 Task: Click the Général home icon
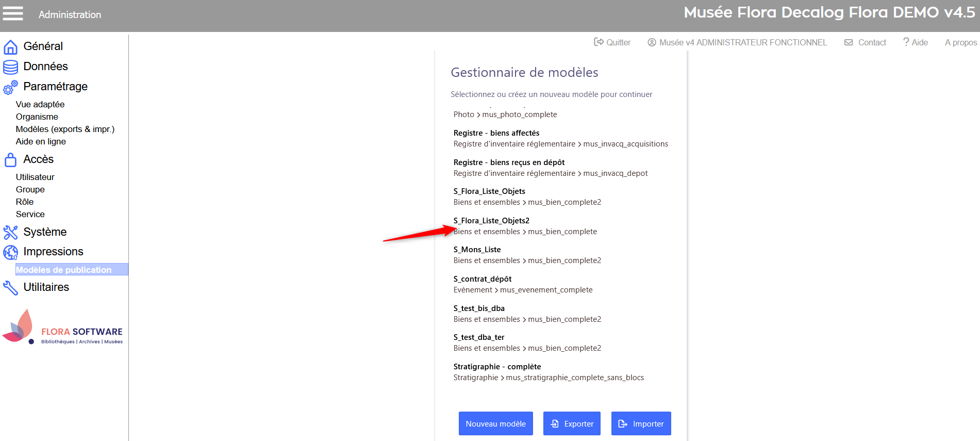(x=10, y=47)
